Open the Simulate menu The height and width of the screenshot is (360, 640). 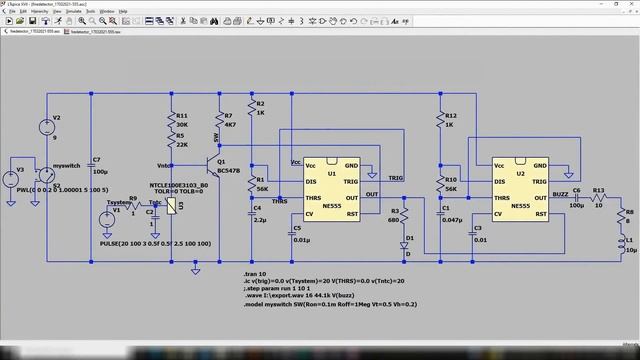74,11
